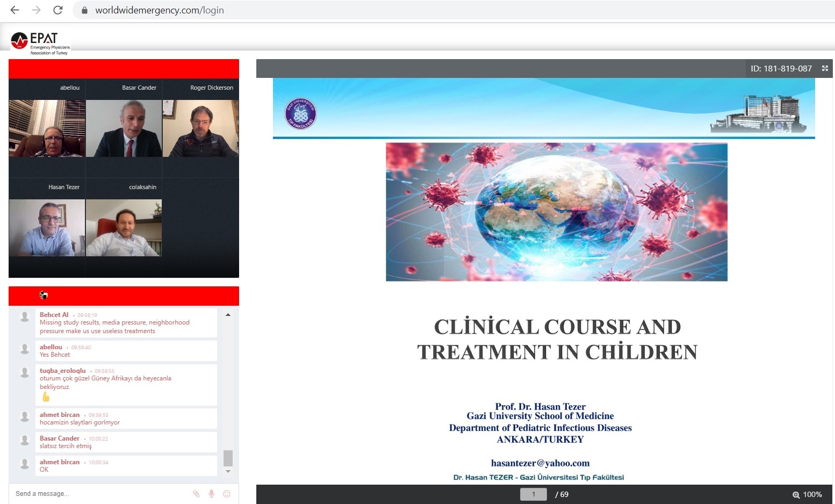Click the chat scrollbar thumb
The width and height of the screenshot is (835, 504).
(228, 458)
